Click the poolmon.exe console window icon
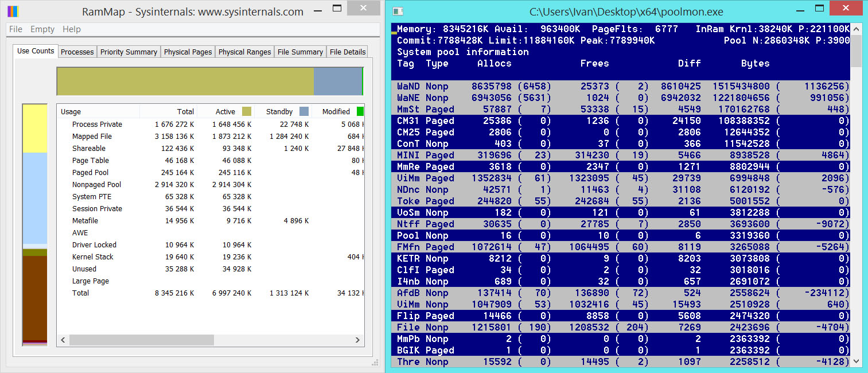The image size is (868, 373). tap(398, 11)
